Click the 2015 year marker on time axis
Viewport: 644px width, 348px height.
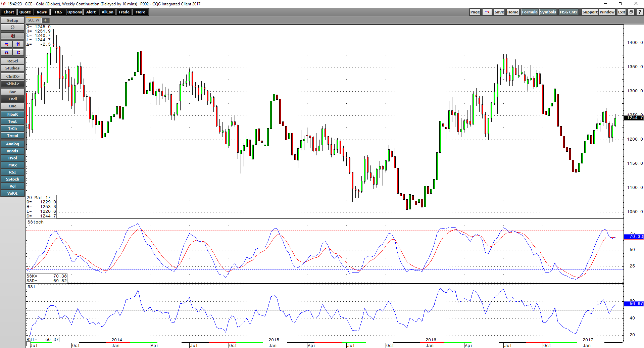pyautogui.click(x=274, y=340)
